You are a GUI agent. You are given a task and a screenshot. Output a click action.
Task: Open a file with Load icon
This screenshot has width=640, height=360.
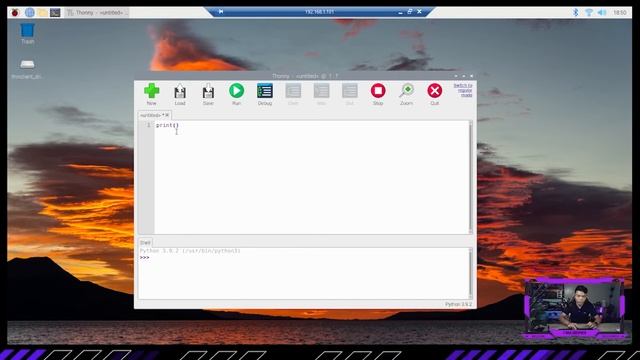click(x=180, y=91)
